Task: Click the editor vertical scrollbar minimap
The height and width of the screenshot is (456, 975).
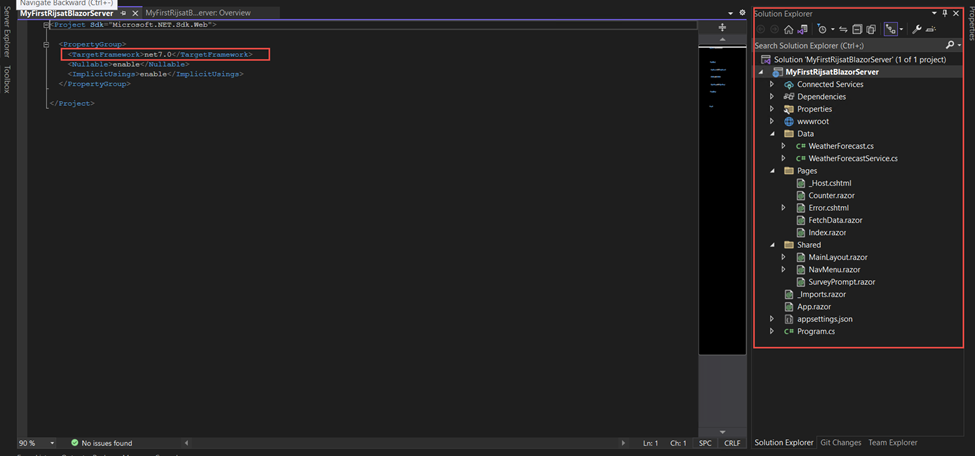Action: 722,200
